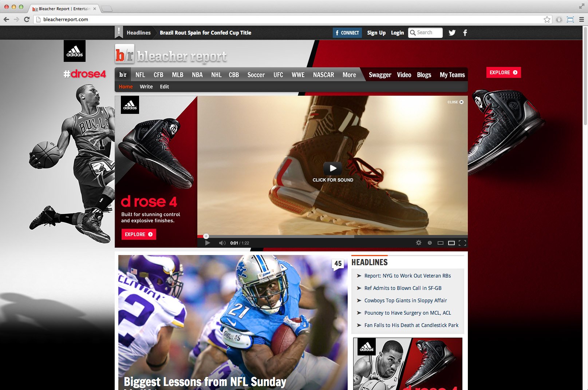Open Report: NYG to Work Out Veteran RBs
The width and height of the screenshot is (588, 390).
(x=407, y=276)
